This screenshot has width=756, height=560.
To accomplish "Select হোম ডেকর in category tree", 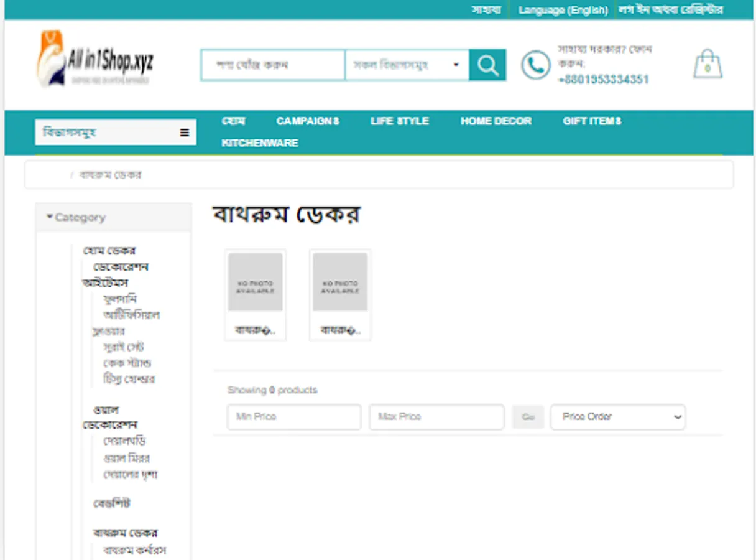I will tap(109, 251).
